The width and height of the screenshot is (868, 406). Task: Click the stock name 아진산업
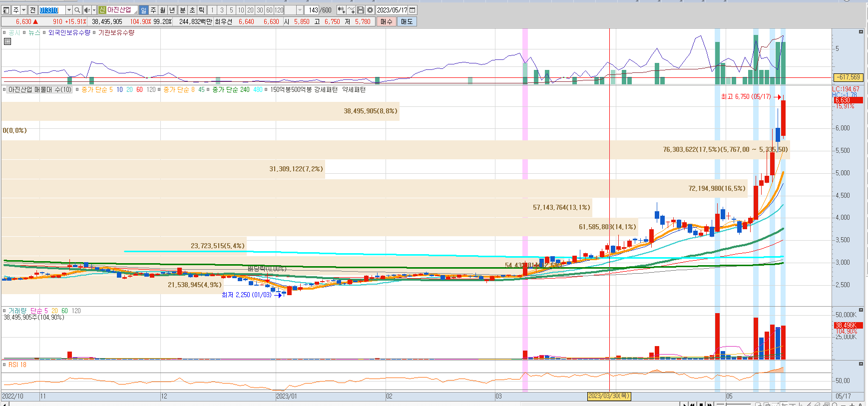click(119, 10)
